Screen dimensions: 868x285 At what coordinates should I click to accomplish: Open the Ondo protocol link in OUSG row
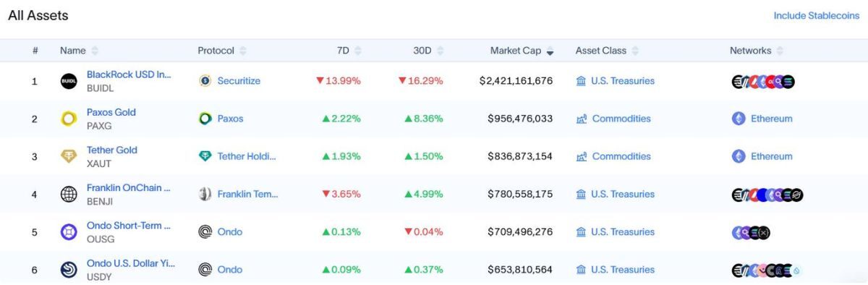click(230, 232)
